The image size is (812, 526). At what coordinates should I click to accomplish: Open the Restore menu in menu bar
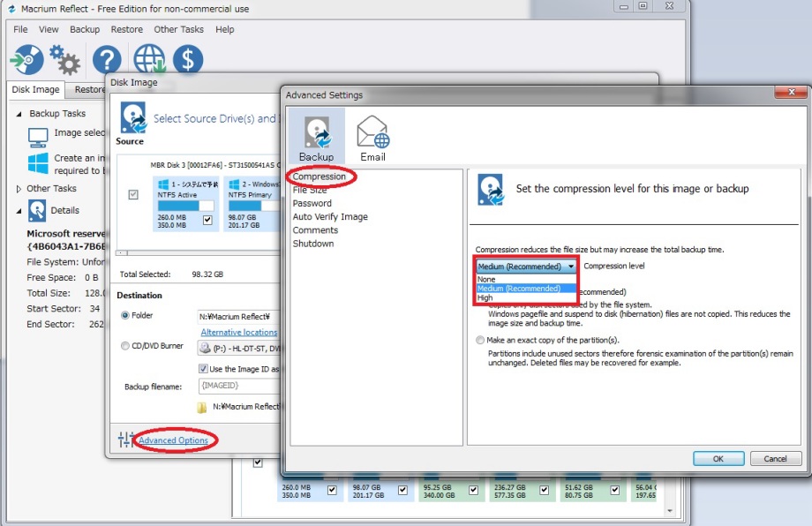(x=126, y=29)
